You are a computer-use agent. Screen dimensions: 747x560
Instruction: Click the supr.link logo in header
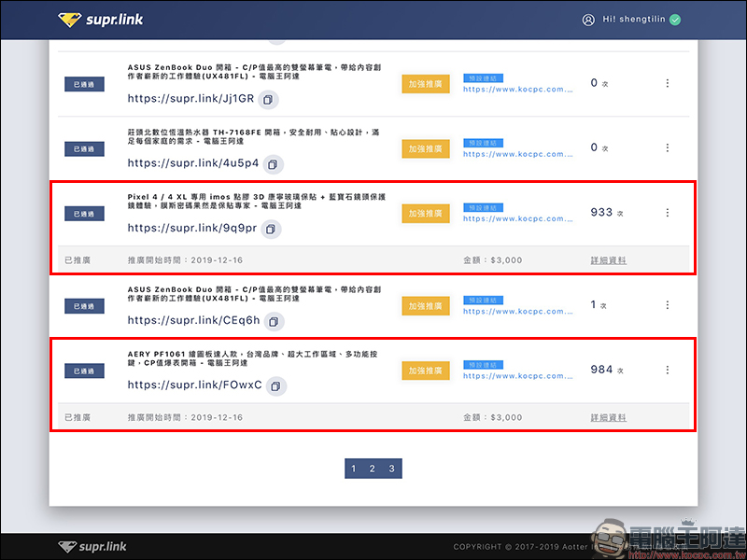click(100, 20)
